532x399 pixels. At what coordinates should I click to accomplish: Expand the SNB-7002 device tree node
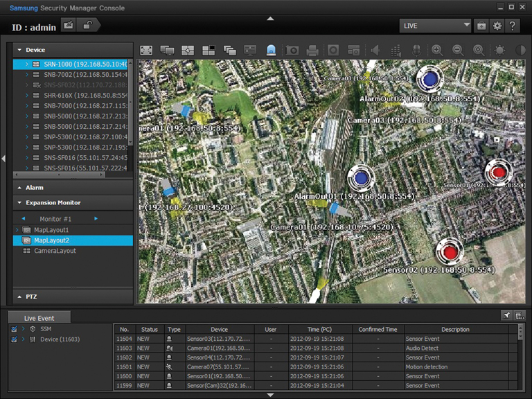click(x=27, y=74)
